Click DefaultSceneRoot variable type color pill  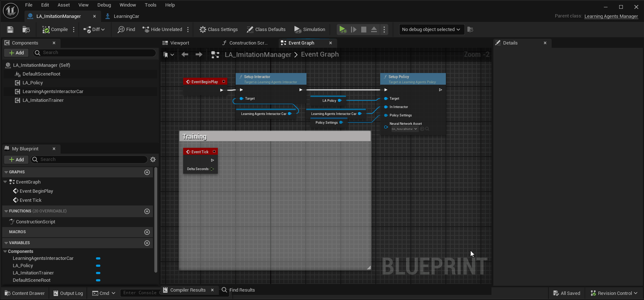click(98, 280)
